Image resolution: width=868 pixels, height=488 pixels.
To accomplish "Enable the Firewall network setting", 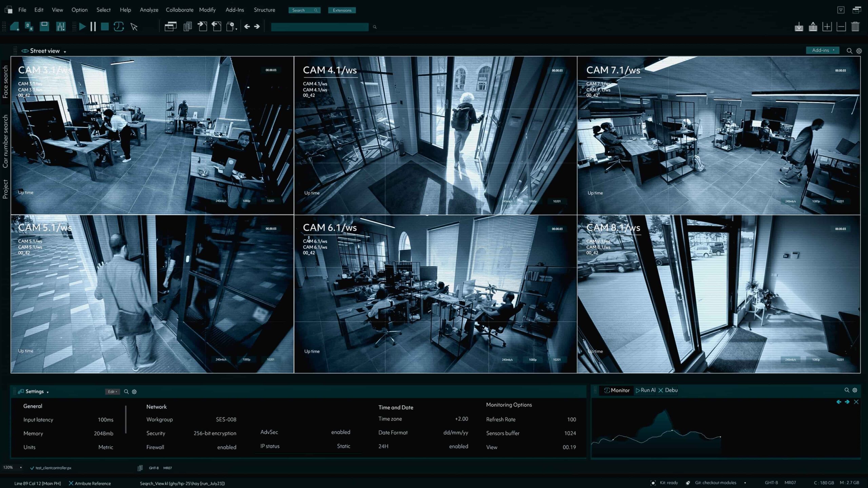I will tap(226, 447).
